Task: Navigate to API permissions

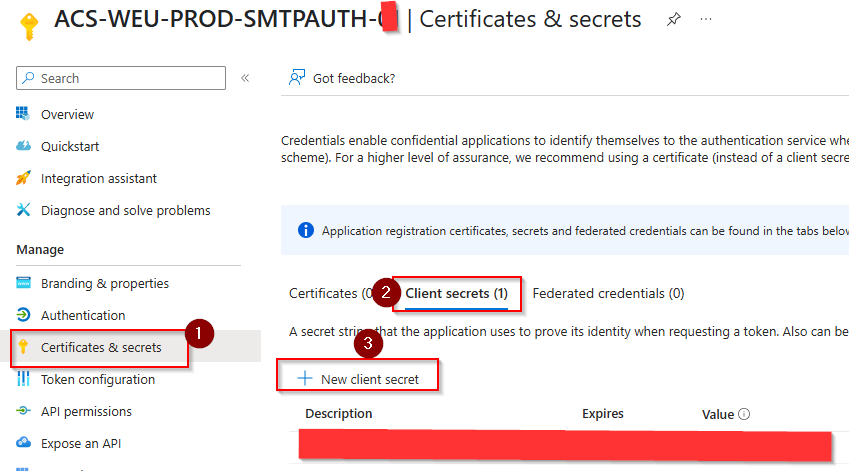Action: click(x=86, y=411)
